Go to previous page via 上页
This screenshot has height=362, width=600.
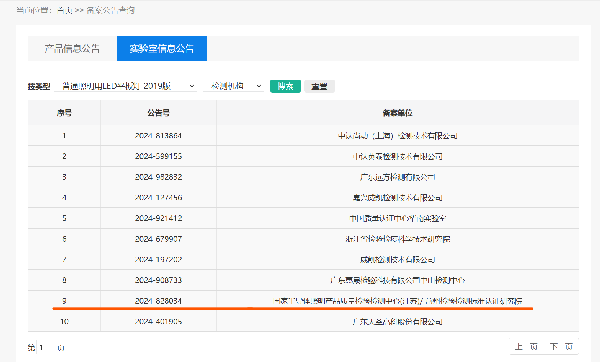(x=526, y=347)
